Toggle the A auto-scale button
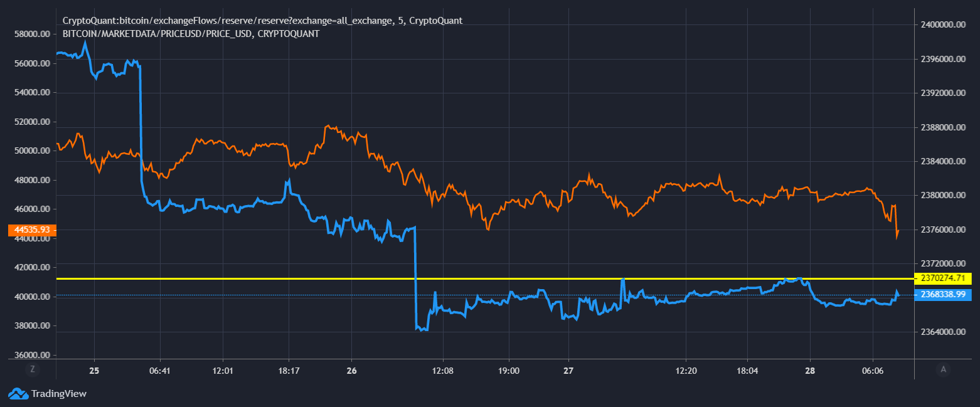The height and width of the screenshot is (407, 980). pyautogui.click(x=942, y=369)
